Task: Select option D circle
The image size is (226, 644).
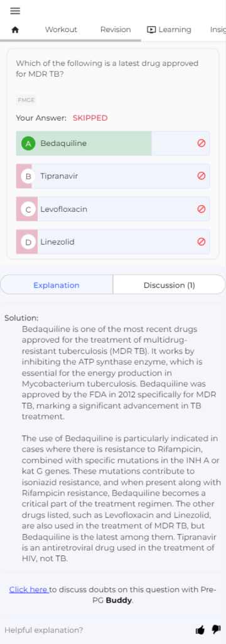Action: [x=28, y=242]
